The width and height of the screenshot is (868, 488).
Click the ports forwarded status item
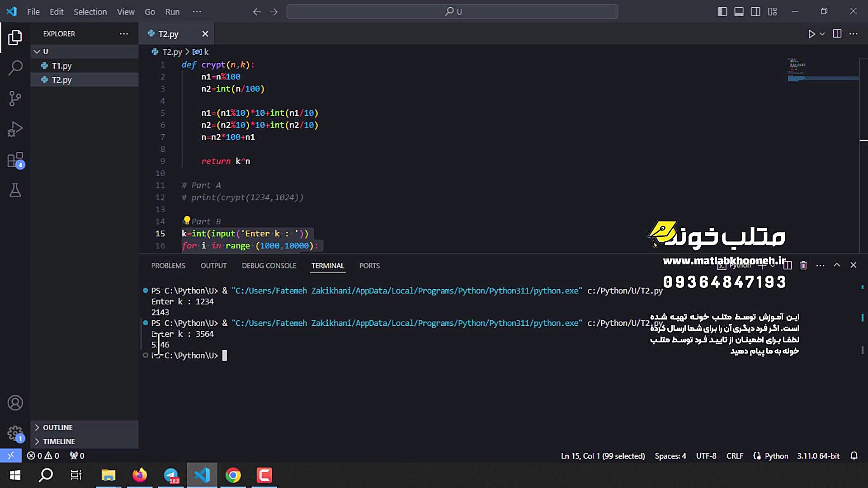77,456
